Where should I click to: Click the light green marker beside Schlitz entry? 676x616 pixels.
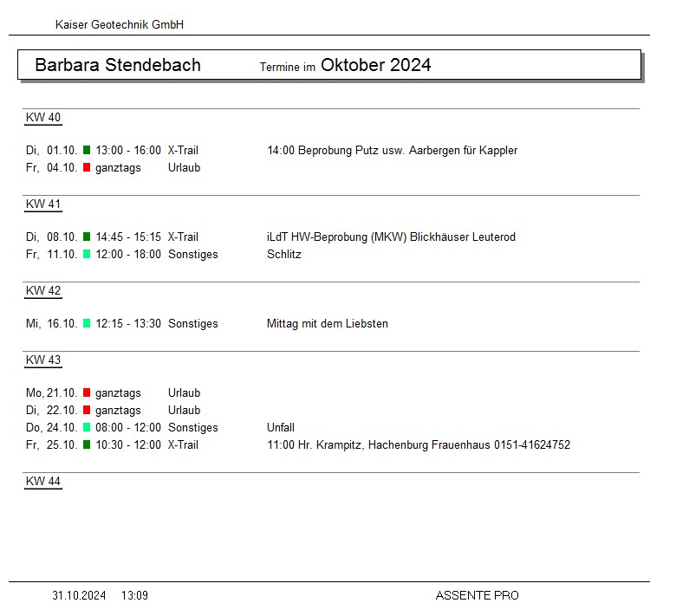point(87,255)
